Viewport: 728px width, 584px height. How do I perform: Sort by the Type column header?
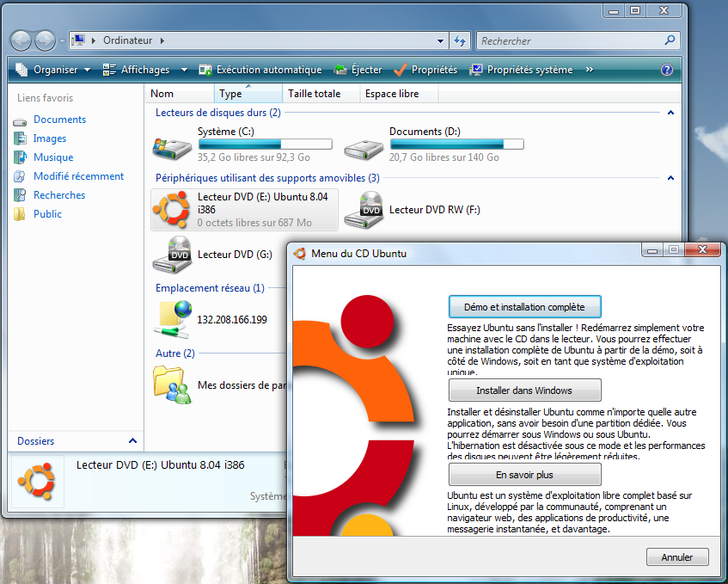point(248,94)
